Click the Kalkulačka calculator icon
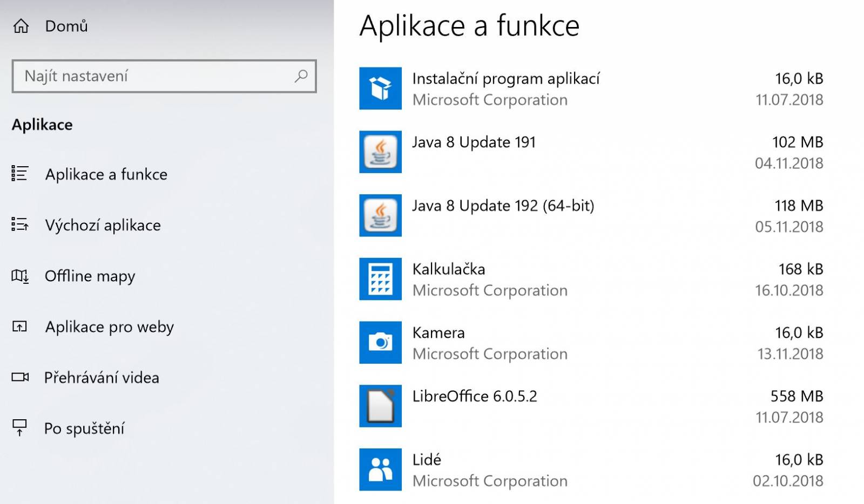This screenshot has width=864, height=504. click(380, 279)
